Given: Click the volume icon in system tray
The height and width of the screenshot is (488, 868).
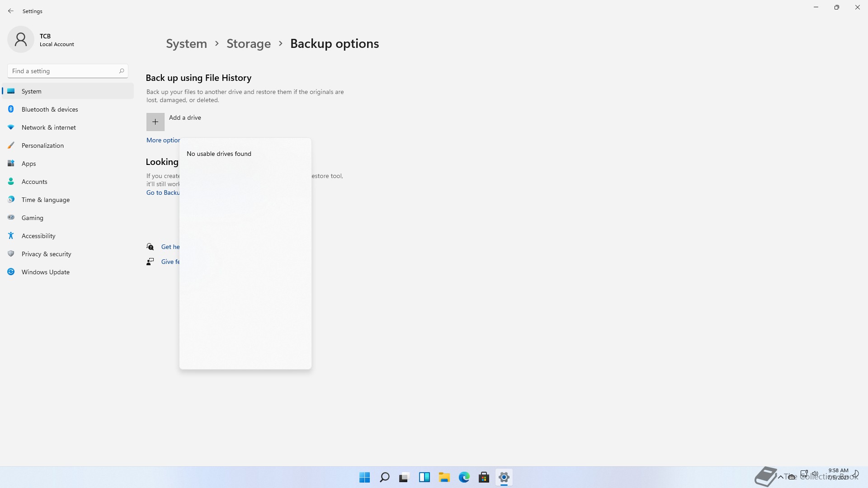Looking at the screenshot, I should (815, 474).
